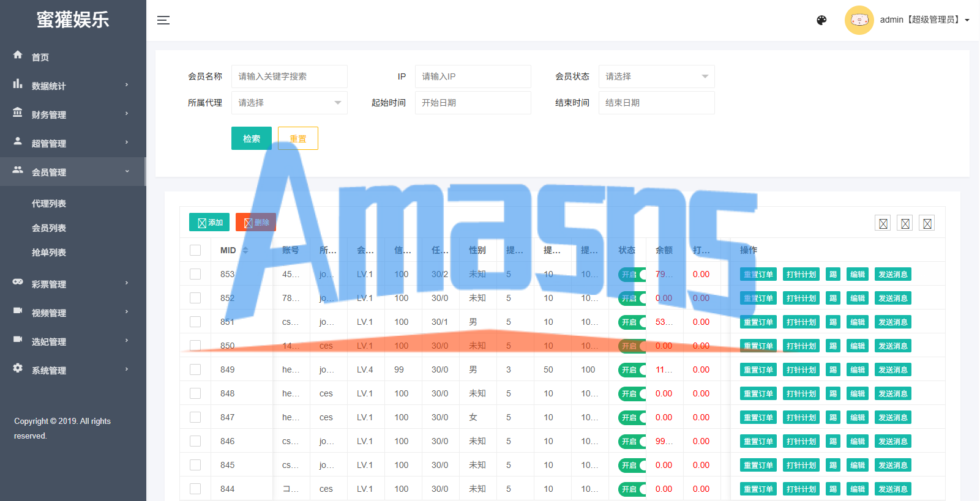Click the 会员管理 group icon

(18, 169)
